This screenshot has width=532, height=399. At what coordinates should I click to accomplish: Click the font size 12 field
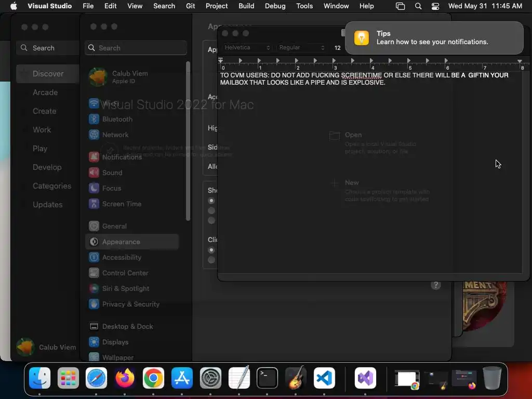pos(337,48)
